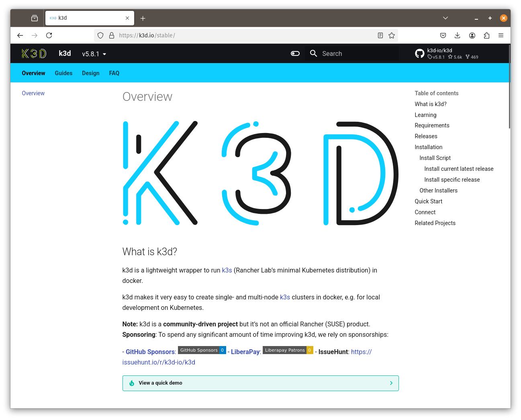Click Overview in the left sidebar
This screenshot has width=521, height=420.
click(x=33, y=93)
